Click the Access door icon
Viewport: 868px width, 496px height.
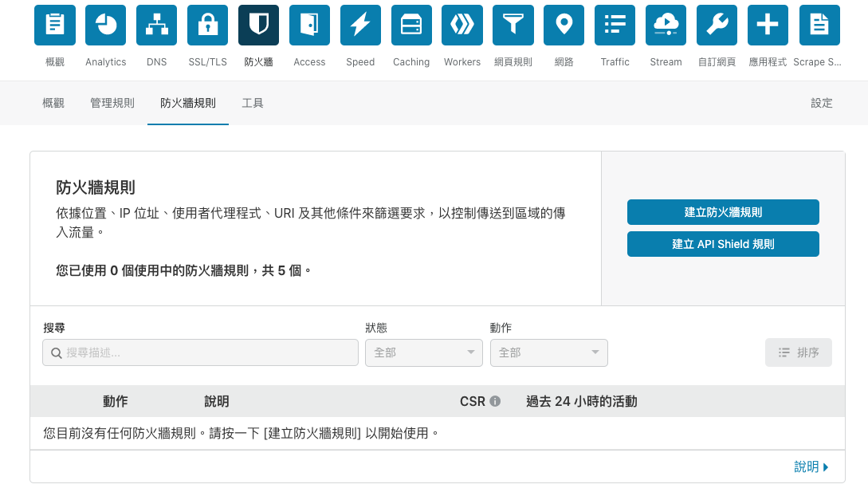tap(309, 26)
